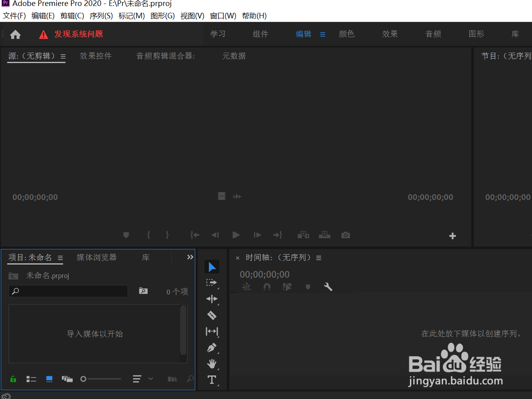Viewport: 532px width, 399px height.
Task: Click the Insert edit button
Action: 303,235
